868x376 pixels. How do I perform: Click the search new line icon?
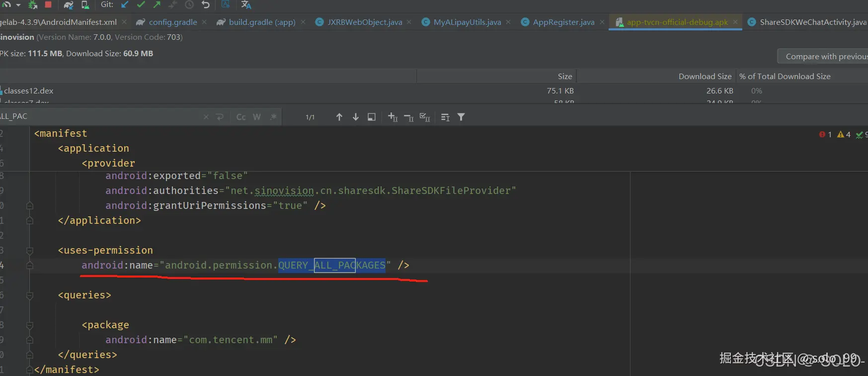tap(220, 117)
